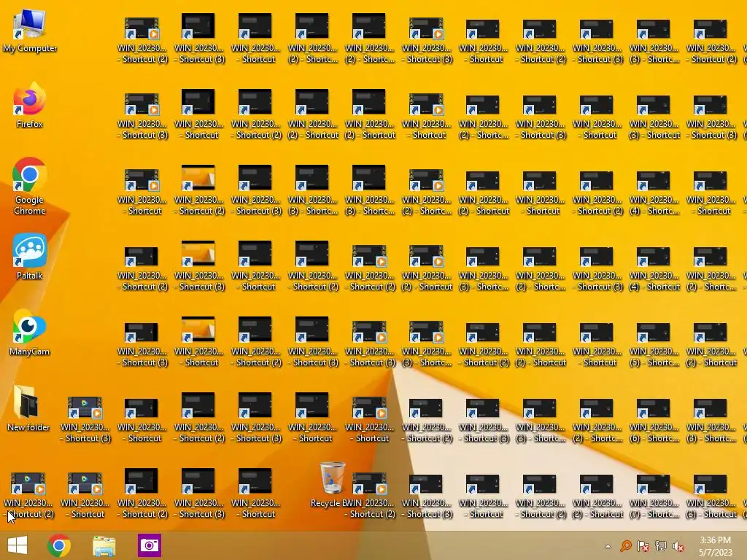The image size is (747, 560).
Task: Select the shortcut labeled (7) - Shortc...
Action: [654, 496]
